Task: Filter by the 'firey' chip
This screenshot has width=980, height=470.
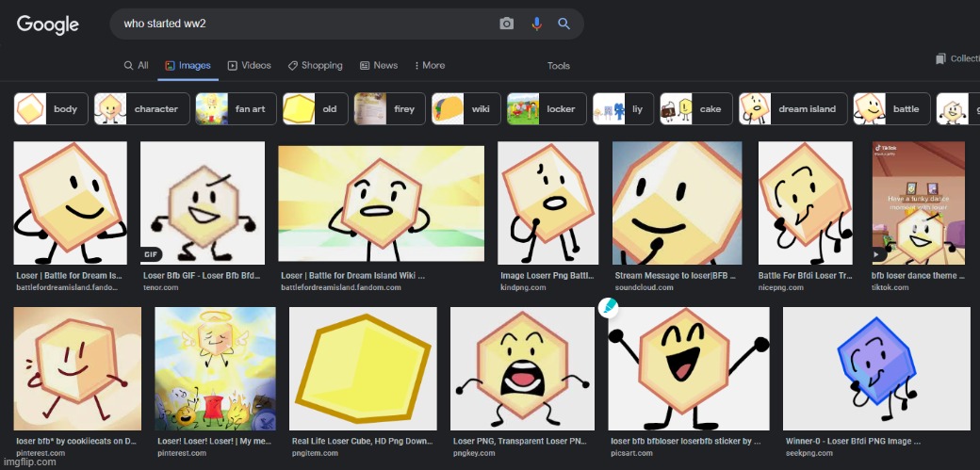Action: click(x=389, y=108)
